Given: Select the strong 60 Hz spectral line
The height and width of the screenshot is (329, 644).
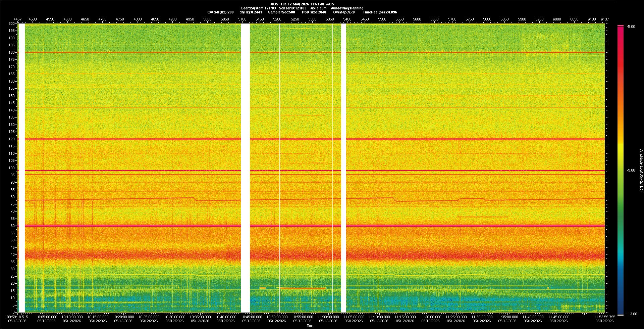Looking at the screenshot, I should (315, 226).
